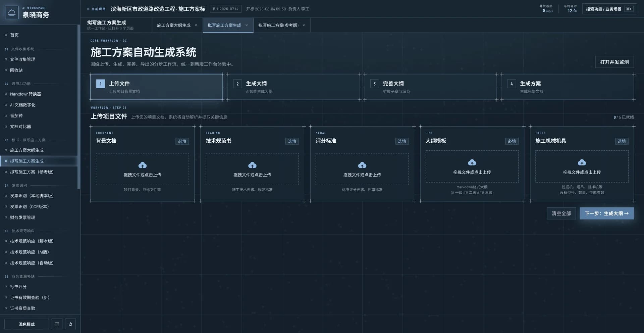Click the 泉晓商务 workspace logo icon

12,12
